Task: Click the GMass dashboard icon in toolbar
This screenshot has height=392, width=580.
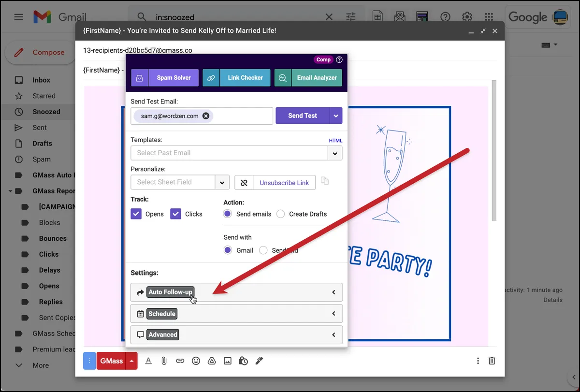Action: pos(422,17)
